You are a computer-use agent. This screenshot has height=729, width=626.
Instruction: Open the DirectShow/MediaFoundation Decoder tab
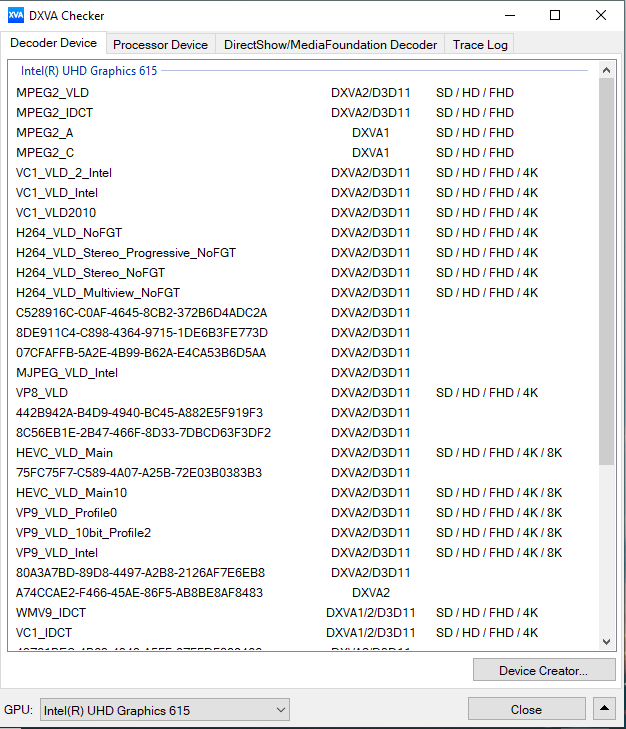330,45
